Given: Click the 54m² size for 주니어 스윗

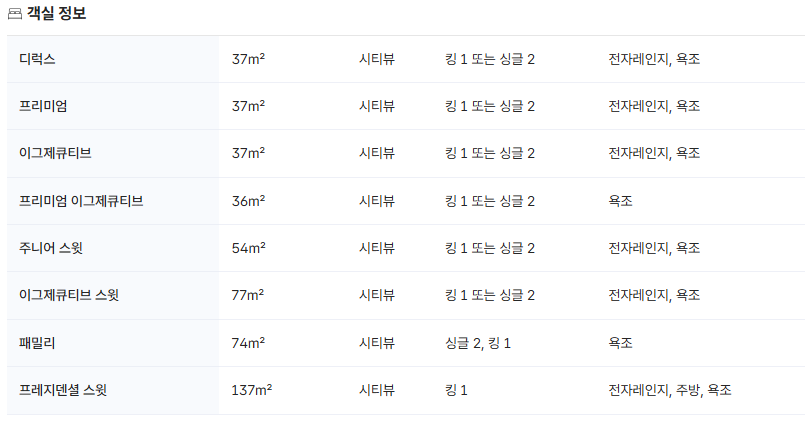Looking at the screenshot, I should click(248, 248).
